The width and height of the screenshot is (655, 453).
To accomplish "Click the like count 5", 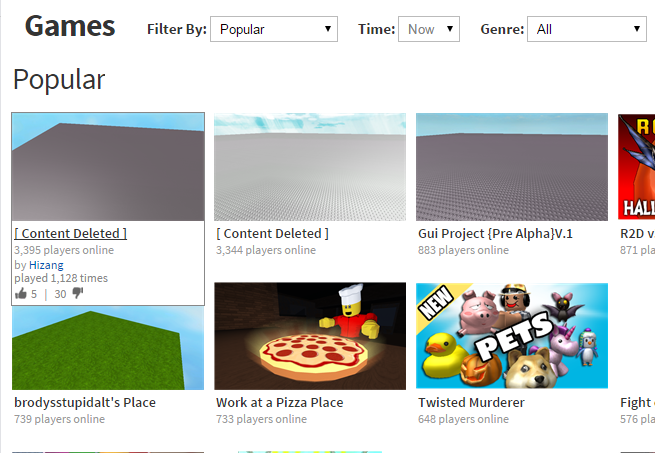I will pos(34,294).
